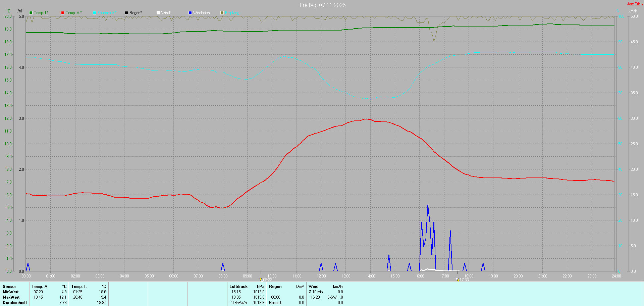The image size is (644, 306).
Task: Click the outdoor minimum time 07:20
Action: click(38, 292)
